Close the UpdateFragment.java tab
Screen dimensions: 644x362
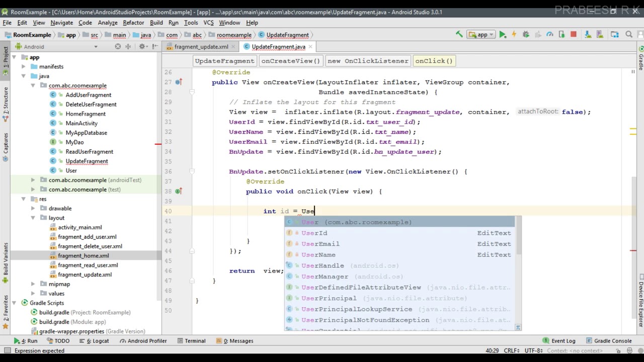[x=310, y=47]
